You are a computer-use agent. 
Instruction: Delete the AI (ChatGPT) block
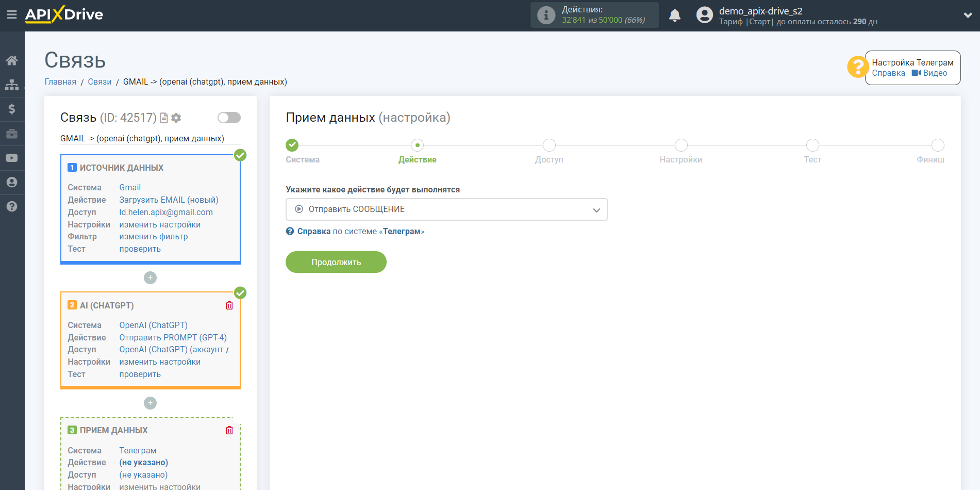click(229, 305)
